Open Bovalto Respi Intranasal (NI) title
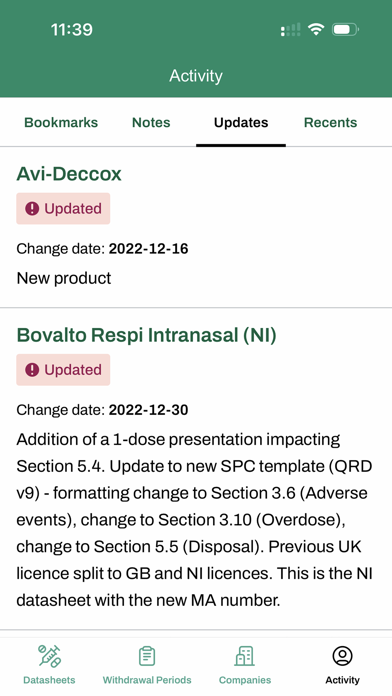This screenshot has width=392, height=696. pyautogui.click(x=147, y=336)
